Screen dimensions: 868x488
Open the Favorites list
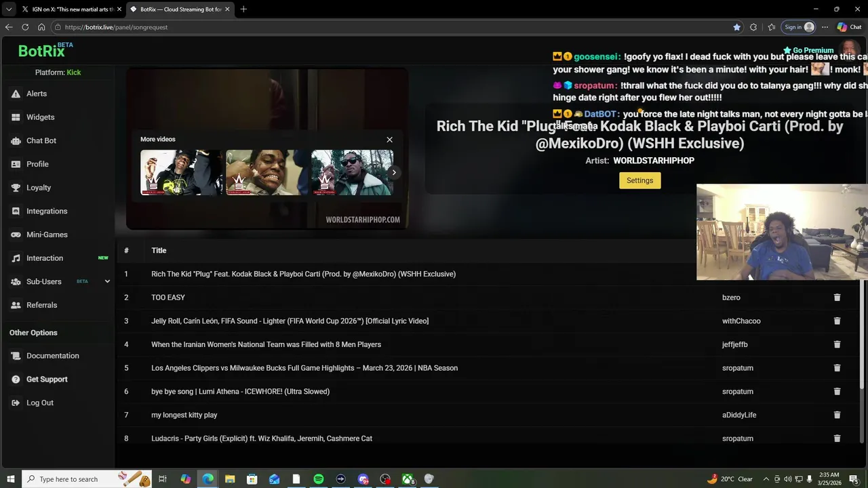[x=772, y=27]
